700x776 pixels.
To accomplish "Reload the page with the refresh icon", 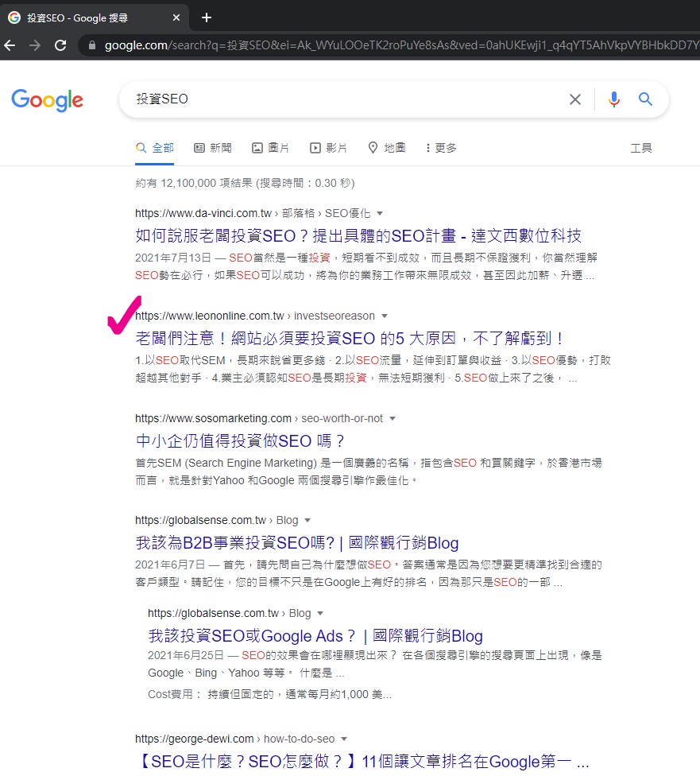I will click(60, 46).
